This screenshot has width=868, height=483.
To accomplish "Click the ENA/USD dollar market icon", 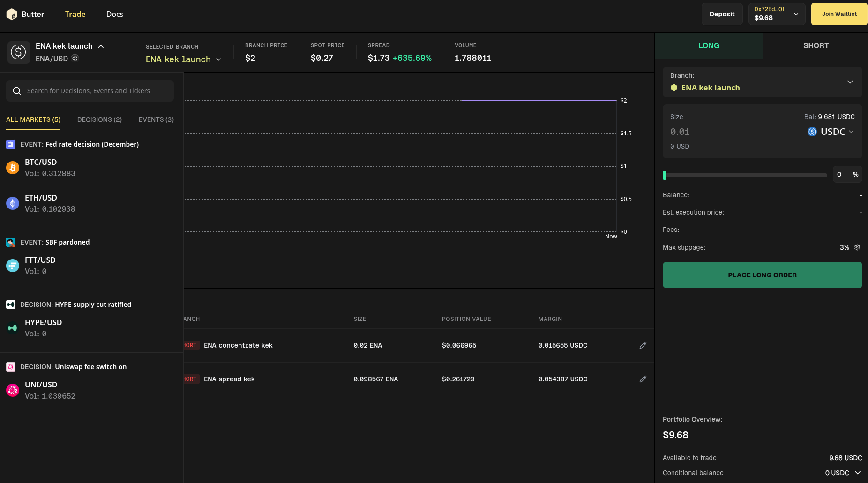I will [x=19, y=52].
